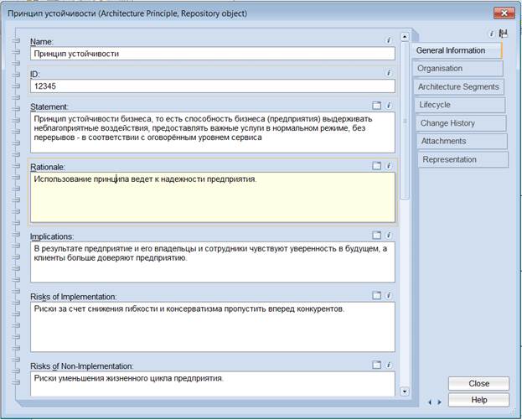Click in the Implications text area
This screenshot has width=522, height=420.
coord(213,262)
